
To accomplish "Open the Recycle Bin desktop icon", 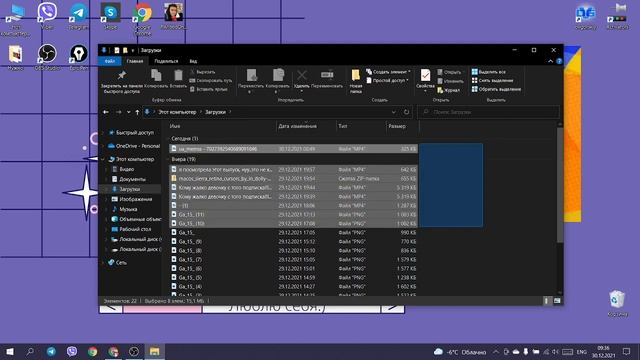I will [x=617, y=303].
